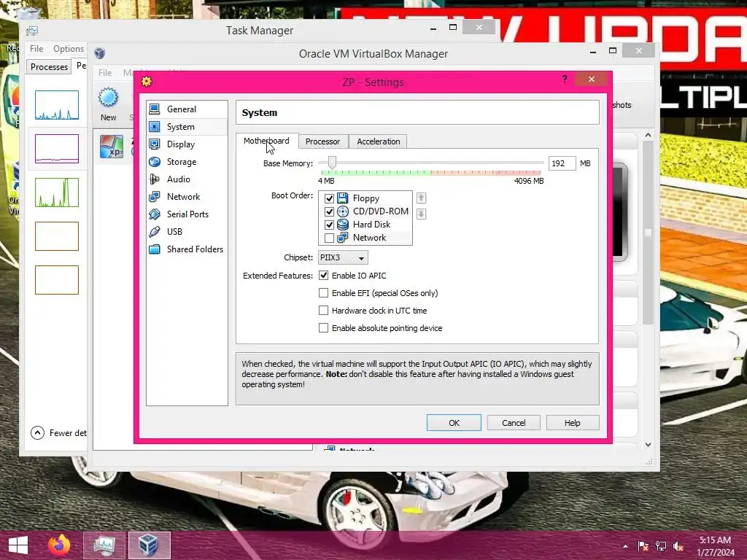Viewport: 747px width, 560px height.
Task: Switch to VirtualBox taskbar icon
Action: (149, 545)
